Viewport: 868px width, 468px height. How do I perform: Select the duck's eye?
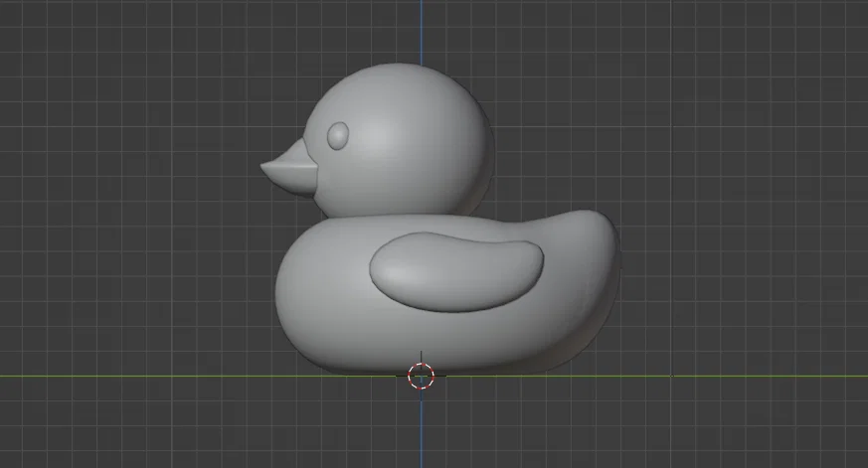[x=338, y=135]
